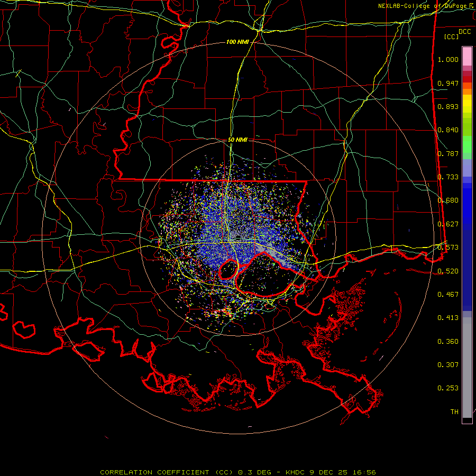
Task: Click the 16:56 timestamp in the caption
Action: (x=365, y=472)
